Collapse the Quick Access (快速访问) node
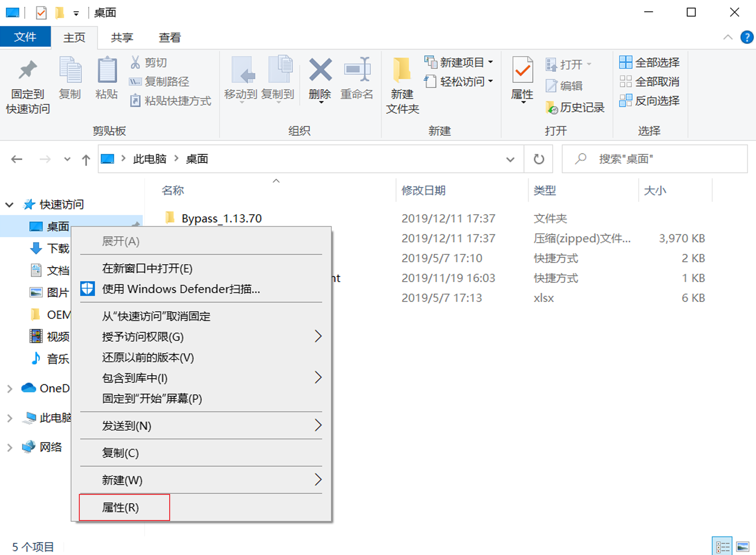This screenshot has width=756, height=555. pyautogui.click(x=10, y=205)
